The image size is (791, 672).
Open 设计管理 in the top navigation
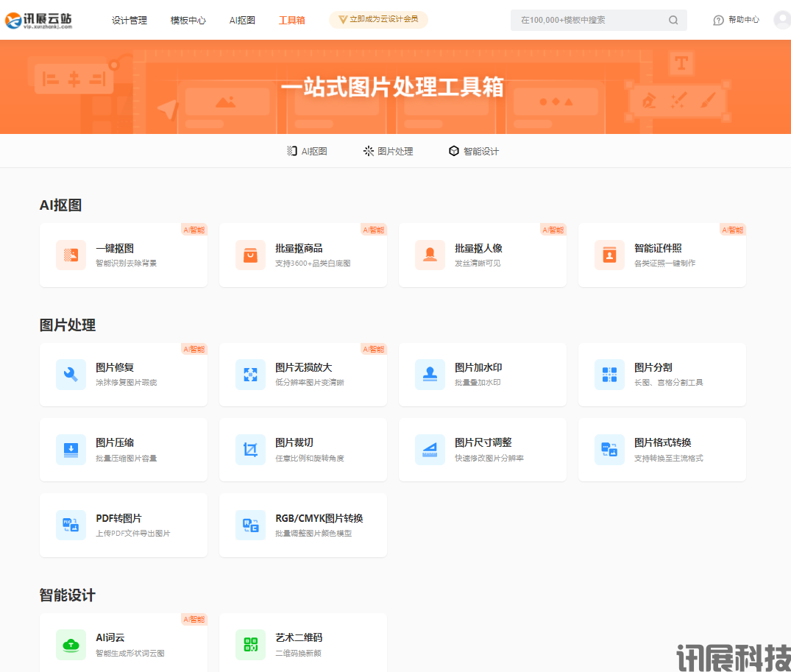[x=130, y=20]
